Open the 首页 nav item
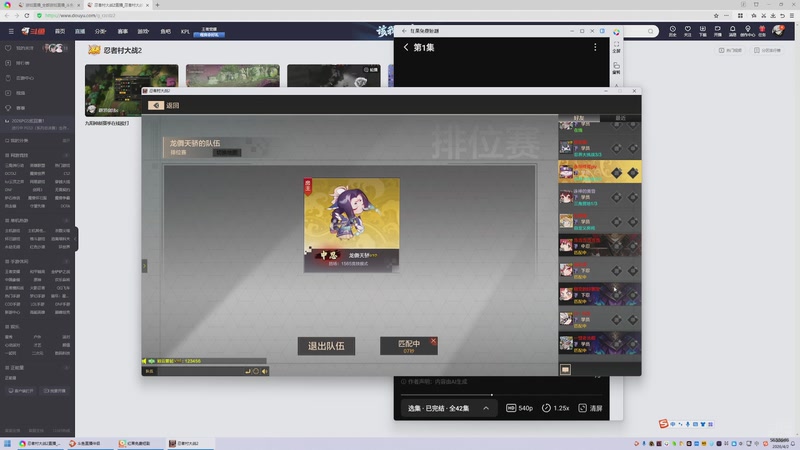800x450 pixels. 60,31
